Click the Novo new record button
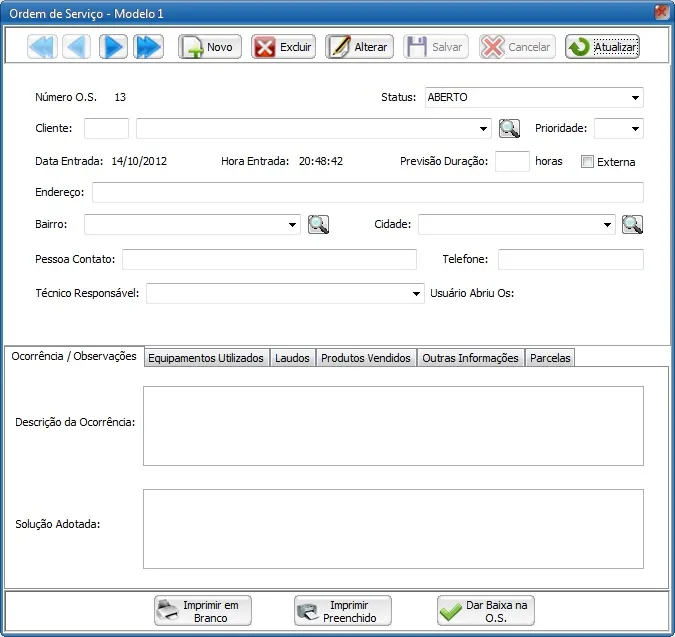The image size is (675, 637). pos(210,46)
